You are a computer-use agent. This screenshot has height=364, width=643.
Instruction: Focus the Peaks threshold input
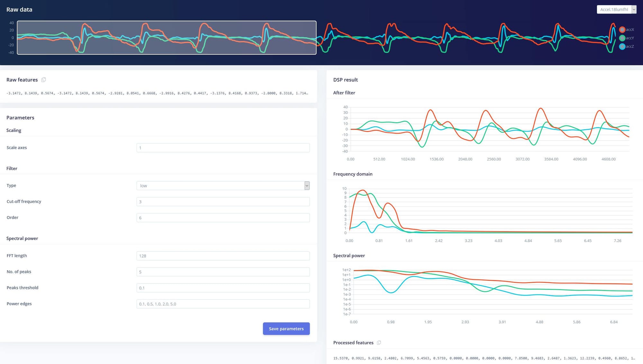(x=223, y=288)
